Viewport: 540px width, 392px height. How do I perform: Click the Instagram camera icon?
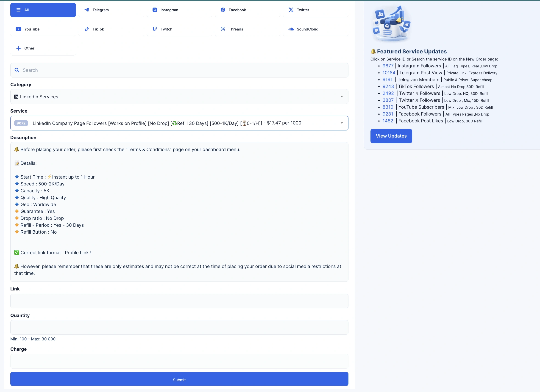[155, 10]
